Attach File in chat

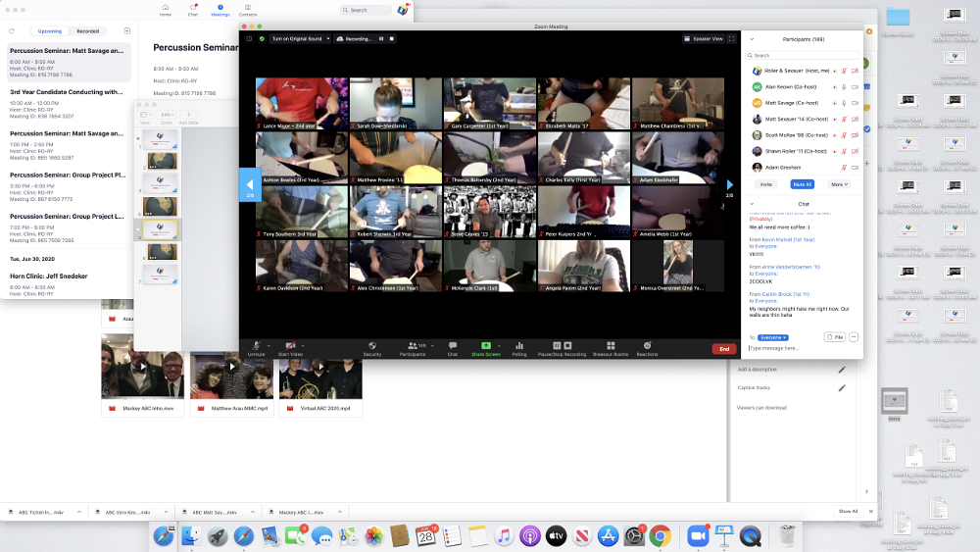[x=834, y=337]
